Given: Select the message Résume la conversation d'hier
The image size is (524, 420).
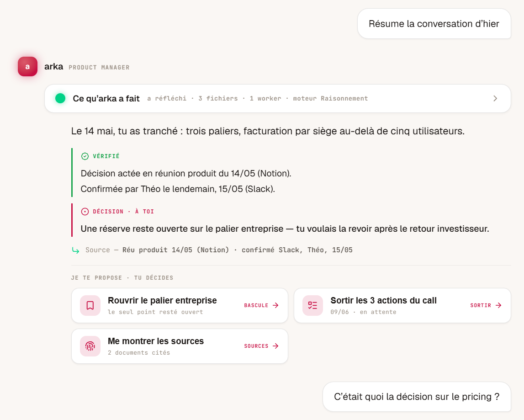Looking at the screenshot, I should pos(434,24).
